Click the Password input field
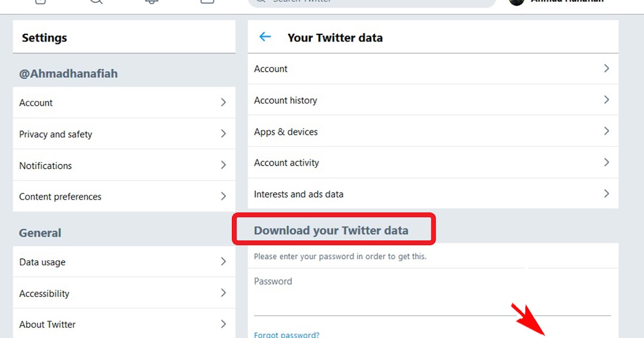This screenshot has width=644, height=338. point(432,293)
